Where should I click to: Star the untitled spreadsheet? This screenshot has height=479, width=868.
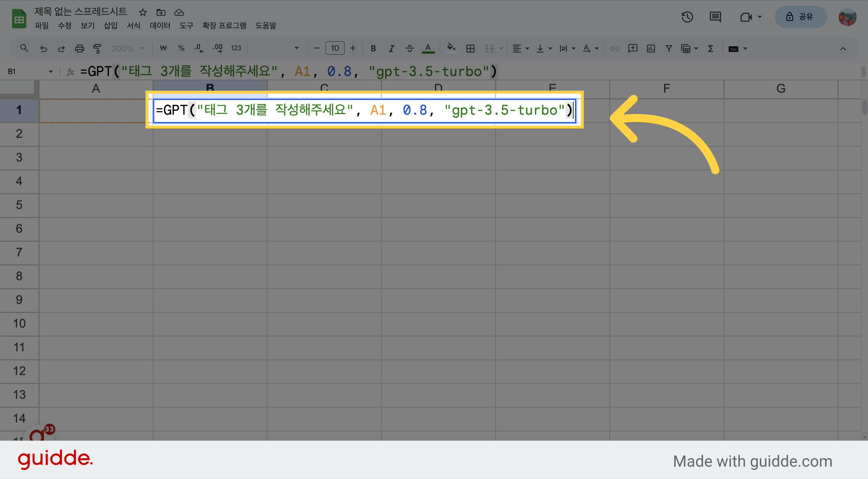pyautogui.click(x=143, y=12)
